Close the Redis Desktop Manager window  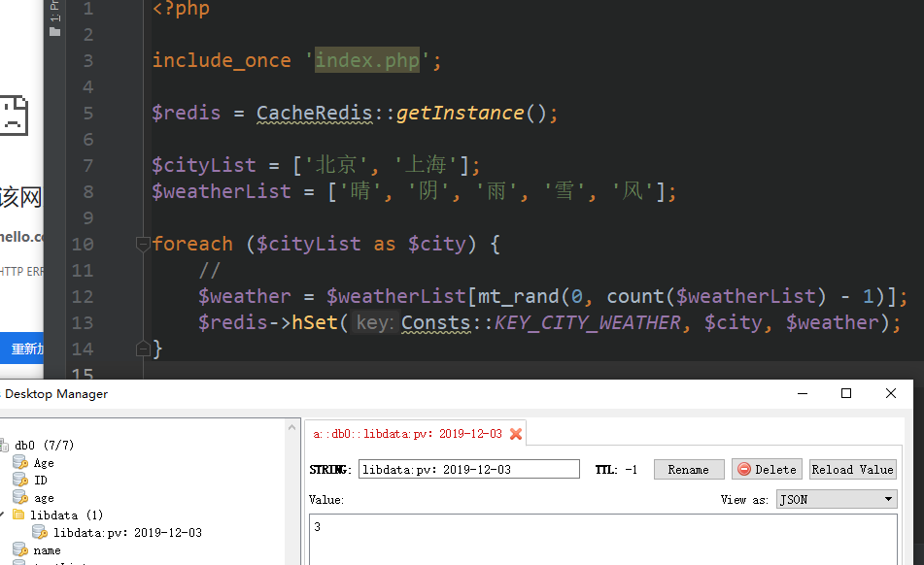[x=891, y=393]
